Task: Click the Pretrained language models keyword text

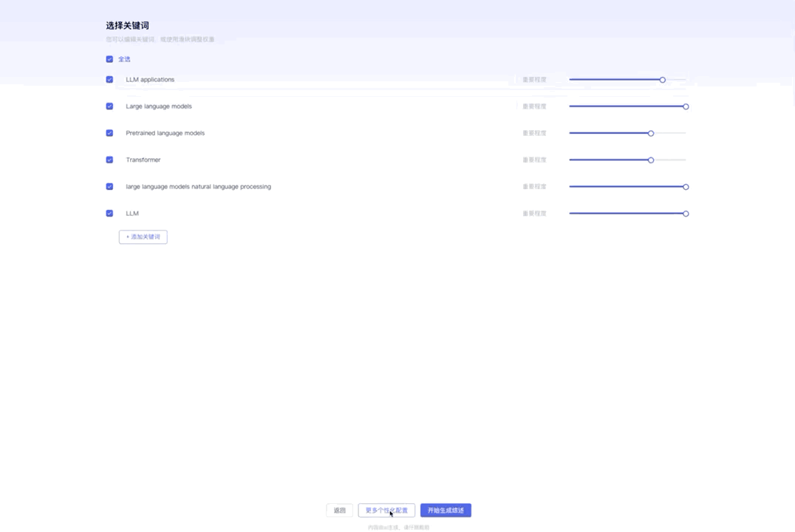Action: click(x=166, y=133)
